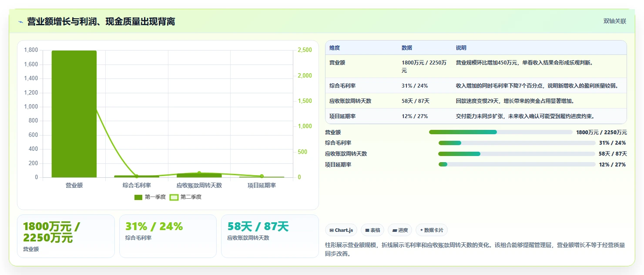Click the 1,800 left-axis label

(30, 50)
